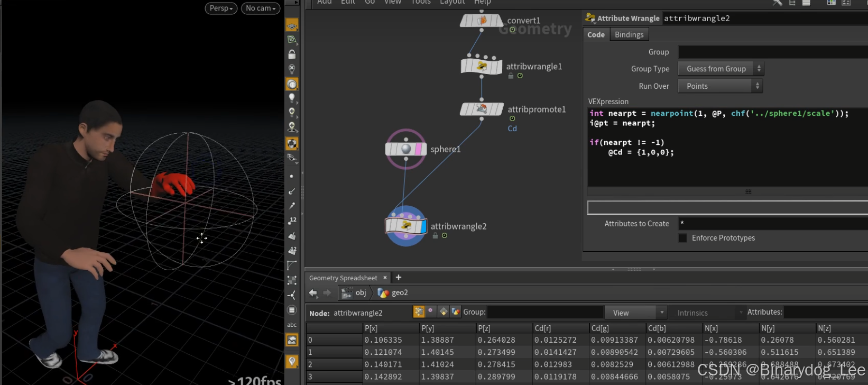Toggle the construction plane display icon
The image size is (868, 385).
point(292,25)
